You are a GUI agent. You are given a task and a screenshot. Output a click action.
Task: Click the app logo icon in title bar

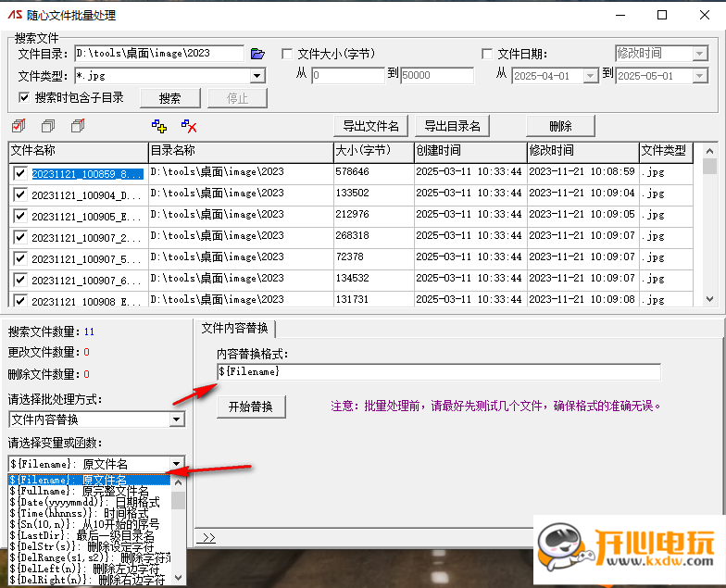coord(15,15)
